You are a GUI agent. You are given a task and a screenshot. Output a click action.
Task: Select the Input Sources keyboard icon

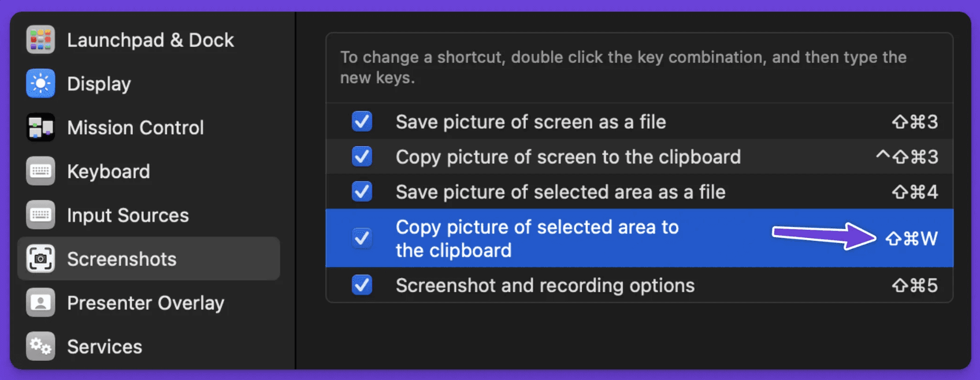pyautogui.click(x=40, y=215)
